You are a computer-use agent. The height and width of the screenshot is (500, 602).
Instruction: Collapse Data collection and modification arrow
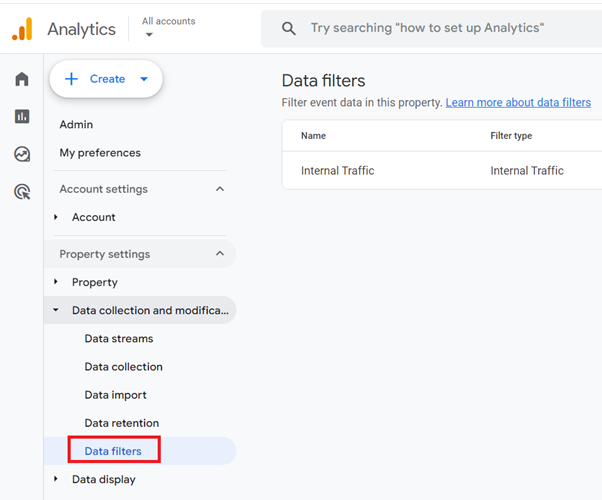[x=56, y=310]
